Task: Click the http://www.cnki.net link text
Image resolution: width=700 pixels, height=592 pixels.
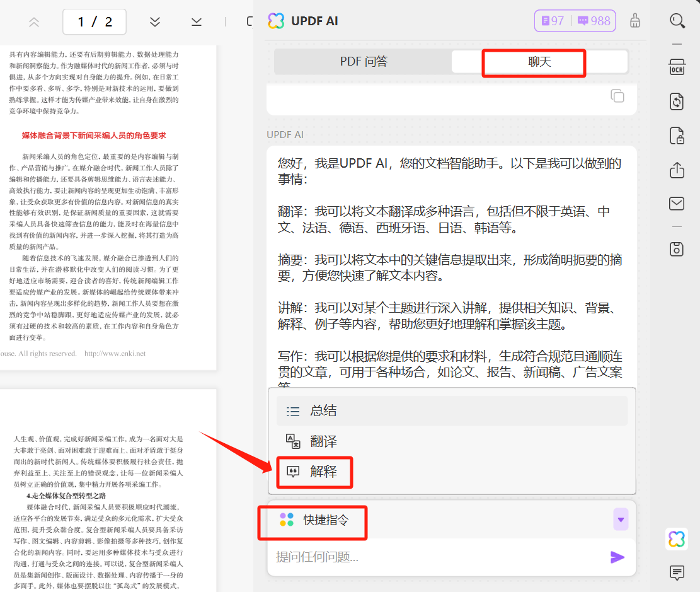Action: coord(115,354)
